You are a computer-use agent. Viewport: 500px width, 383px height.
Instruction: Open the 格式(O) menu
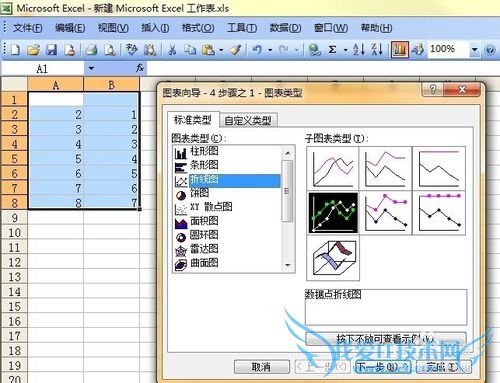point(198,28)
